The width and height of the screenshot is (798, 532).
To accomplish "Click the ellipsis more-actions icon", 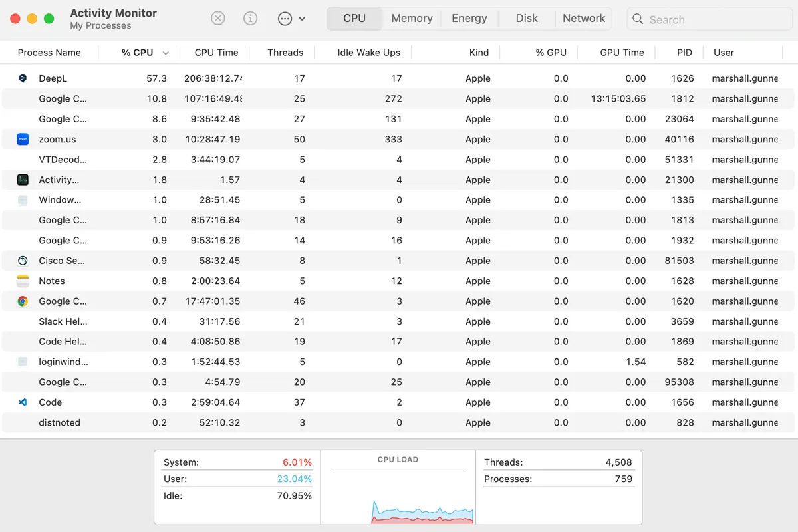I will click(x=285, y=19).
